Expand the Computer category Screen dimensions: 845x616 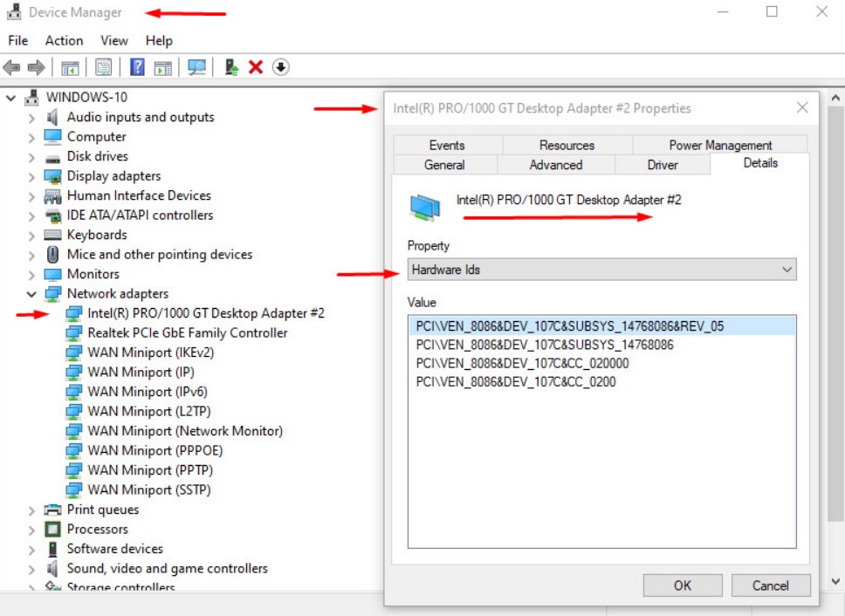(x=31, y=138)
